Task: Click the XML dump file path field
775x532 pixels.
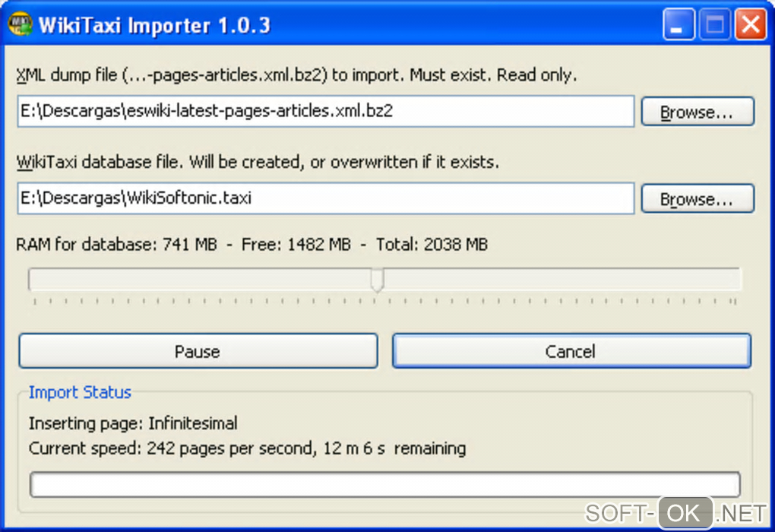Action: pyautogui.click(x=326, y=111)
